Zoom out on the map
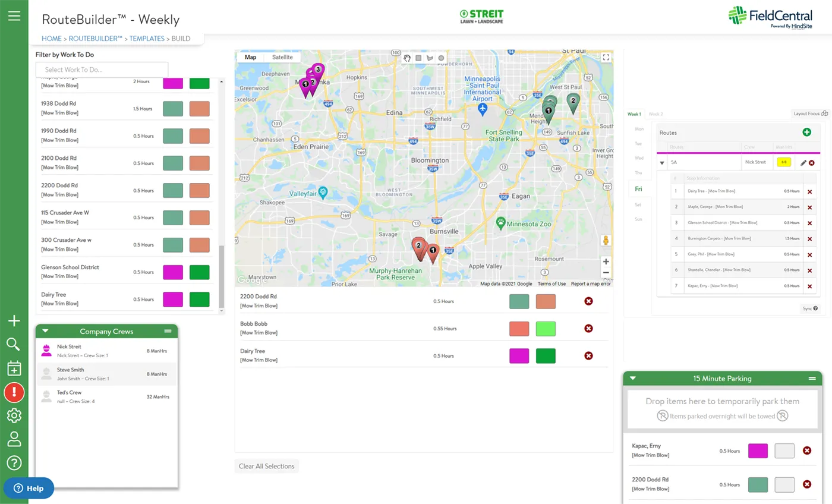832x504 pixels. pos(606,273)
